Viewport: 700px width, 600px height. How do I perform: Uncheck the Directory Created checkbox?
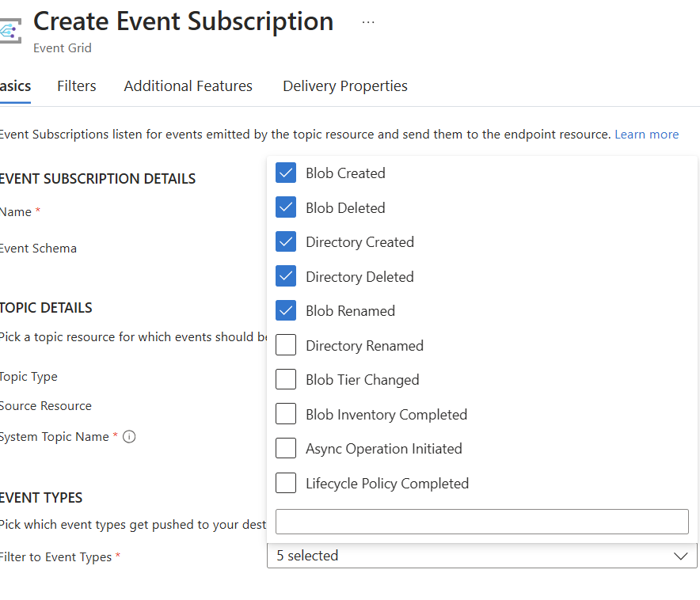click(286, 241)
